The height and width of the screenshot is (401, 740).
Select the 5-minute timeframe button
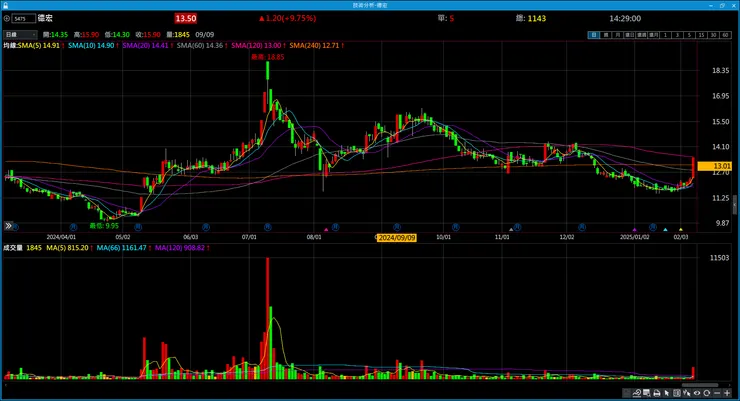[x=690, y=35]
